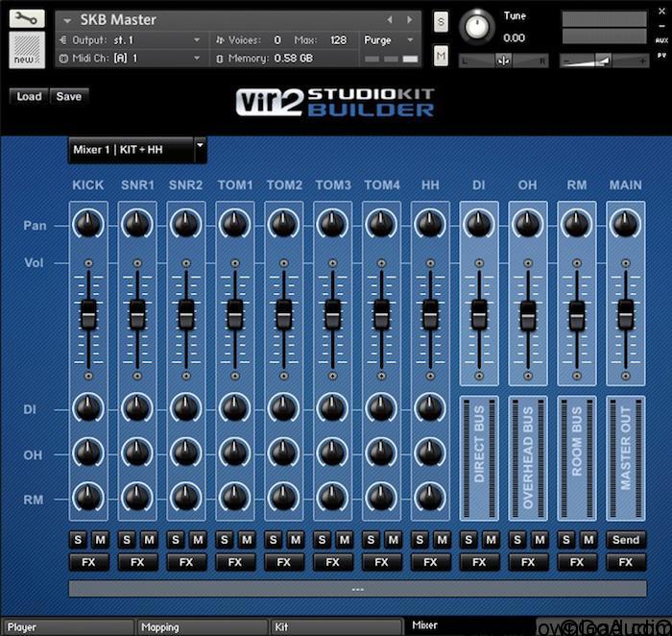Open the Purge dropdown menu
Screen dimensions: 672x636
click(x=389, y=40)
